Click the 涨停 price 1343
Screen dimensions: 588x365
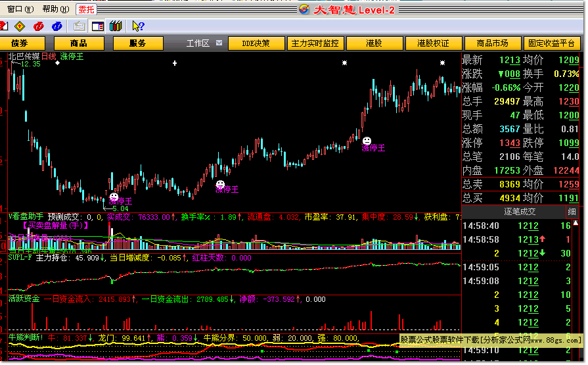(510, 143)
